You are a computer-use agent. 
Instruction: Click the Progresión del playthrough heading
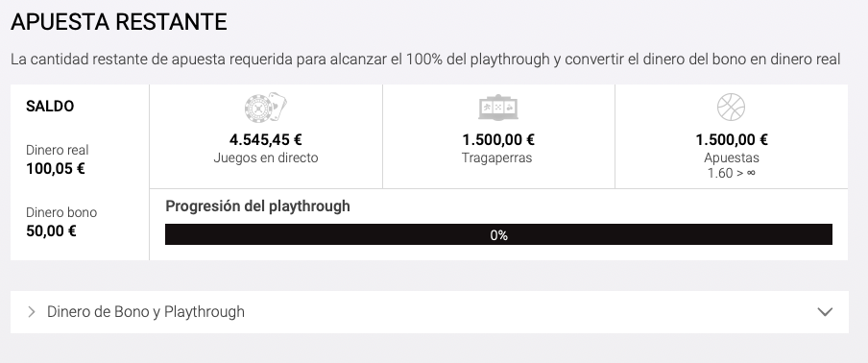(x=257, y=206)
